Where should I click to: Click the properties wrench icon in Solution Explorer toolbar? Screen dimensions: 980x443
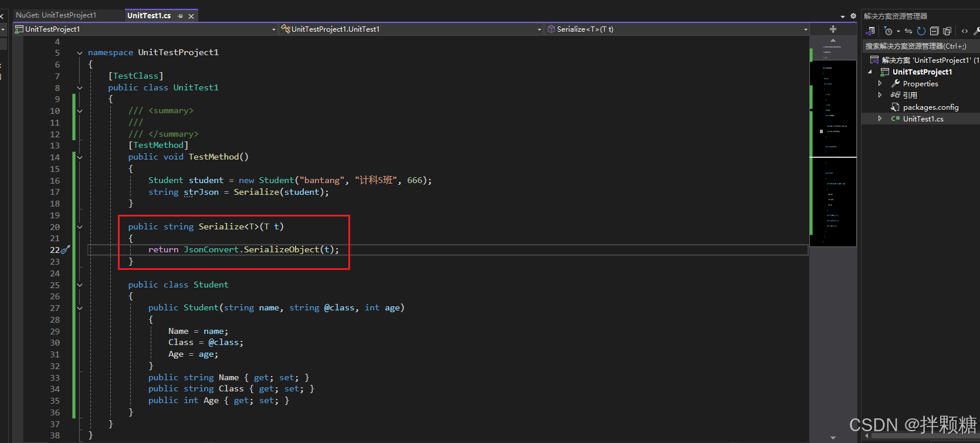click(x=976, y=31)
